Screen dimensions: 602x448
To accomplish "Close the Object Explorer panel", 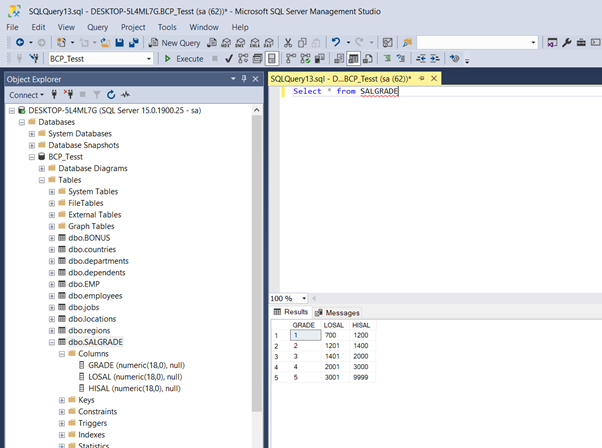I will [x=255, y=79].
